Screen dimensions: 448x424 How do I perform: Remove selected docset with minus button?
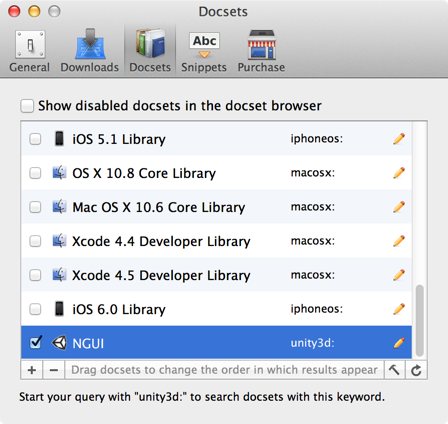(x=54, y=370)
